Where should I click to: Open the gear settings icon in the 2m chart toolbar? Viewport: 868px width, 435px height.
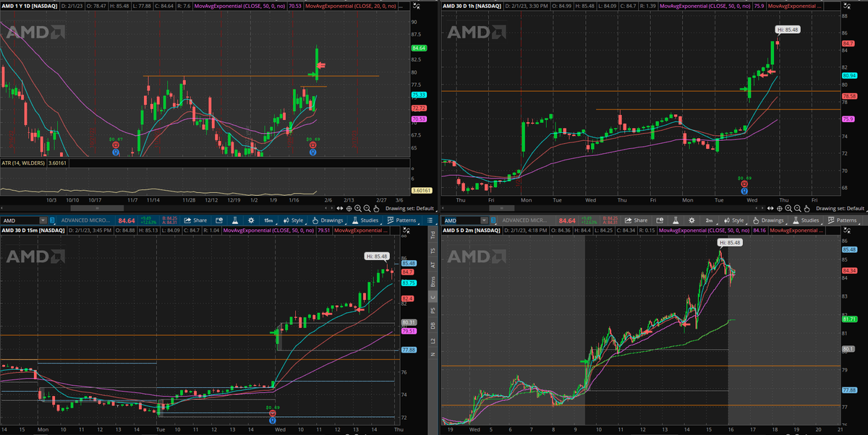coord(692,220)
